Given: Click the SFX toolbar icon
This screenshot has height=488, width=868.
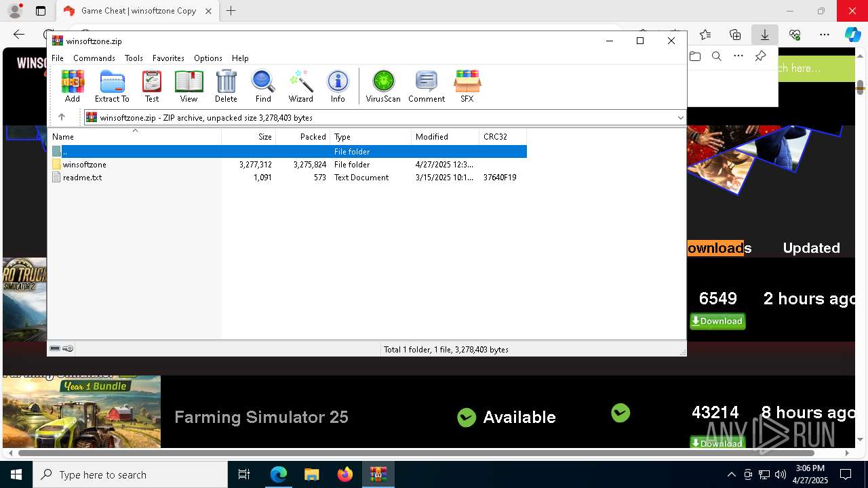Looking at the screenshot, I should pyautogui.click(x=467, y=86).
